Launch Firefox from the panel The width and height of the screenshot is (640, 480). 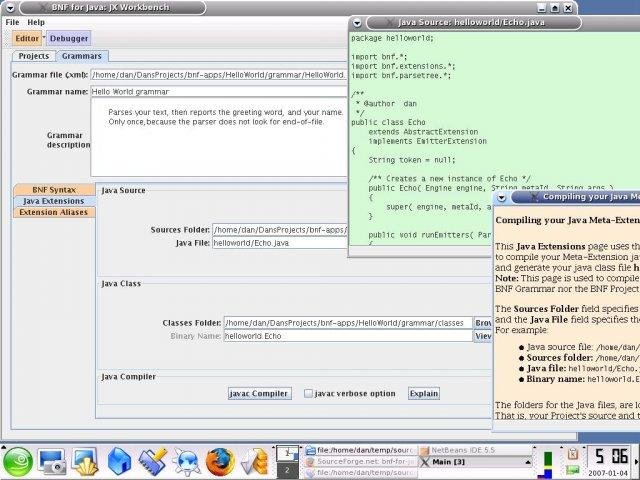[220, 462]
